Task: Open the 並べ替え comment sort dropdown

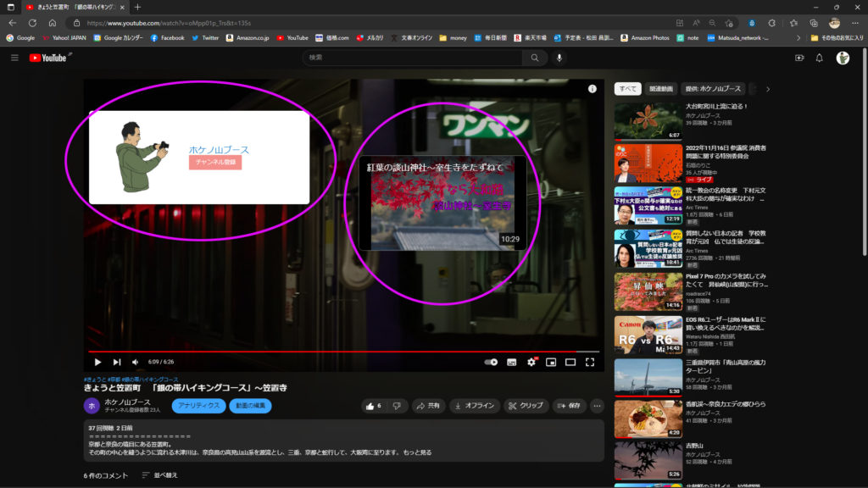Action: coord(159,475)
